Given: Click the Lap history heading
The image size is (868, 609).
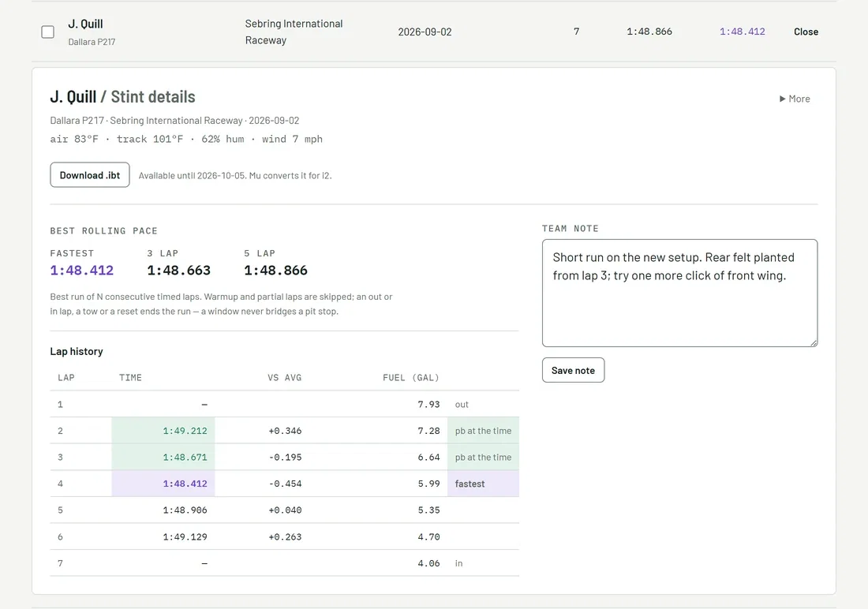Looking at the screenshot, I should [77, 352].
